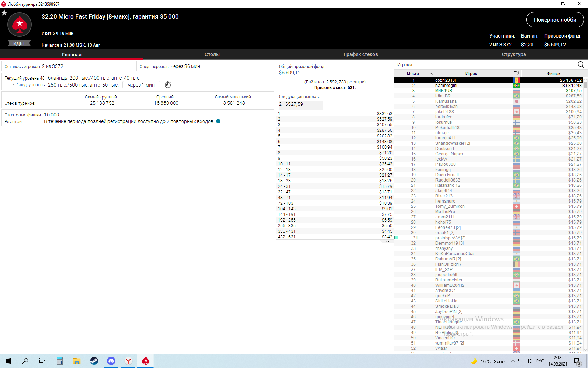Open the График стеков tab
Image resolution: width=588 pixels, height=368 pixels.
[x=360, y=54]
